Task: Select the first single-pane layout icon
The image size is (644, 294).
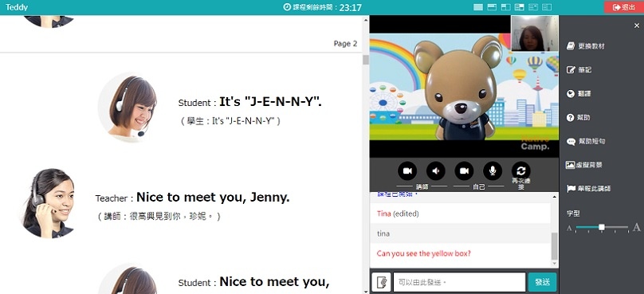Action: coord(478,7)
